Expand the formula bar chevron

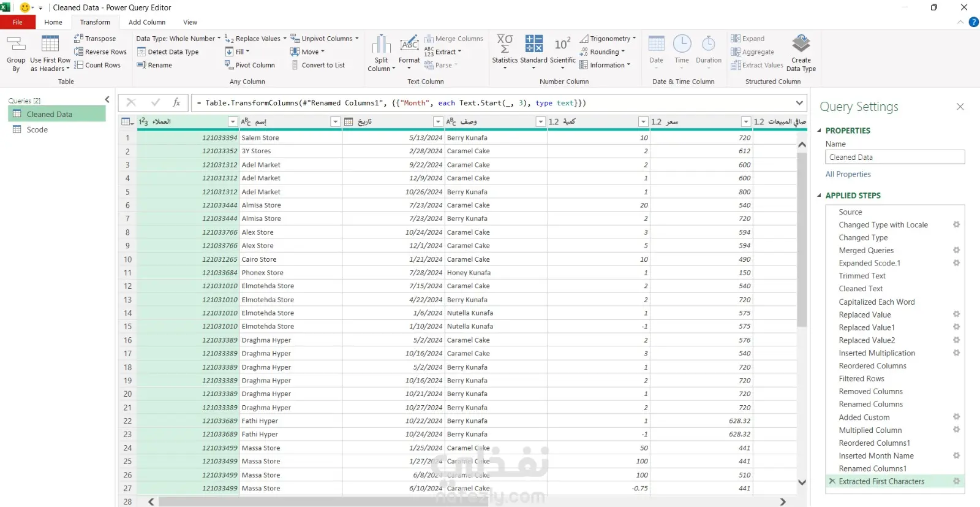(x=799, y=103)
